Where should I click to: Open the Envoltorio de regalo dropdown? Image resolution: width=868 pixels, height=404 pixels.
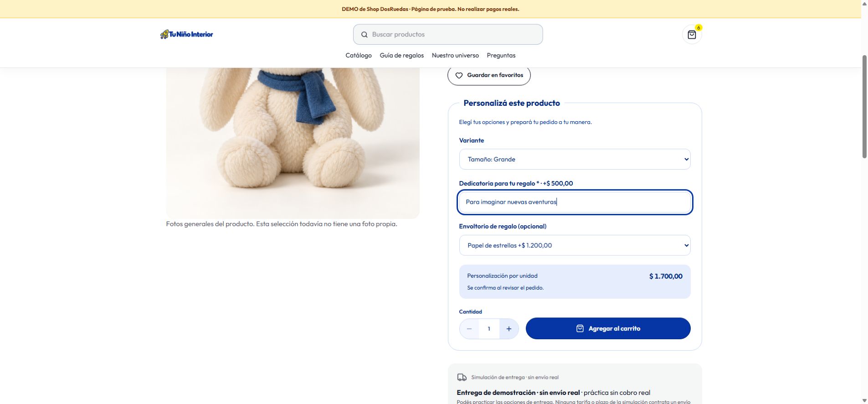pyautogui.click(x=575, y=245)
